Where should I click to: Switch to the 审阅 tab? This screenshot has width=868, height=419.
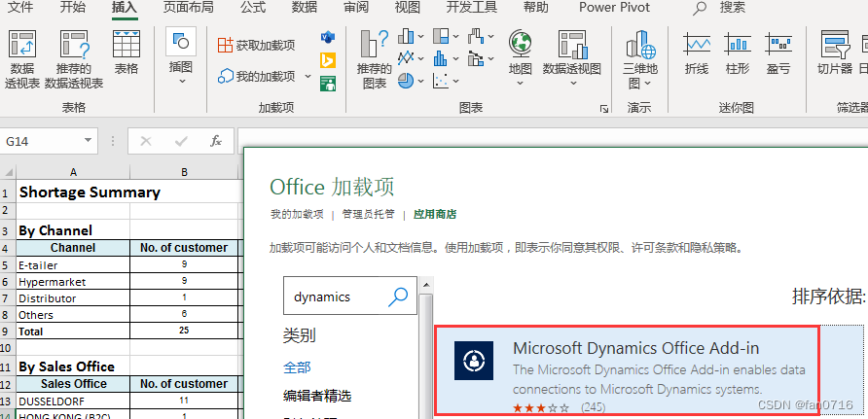coord(356,8)
